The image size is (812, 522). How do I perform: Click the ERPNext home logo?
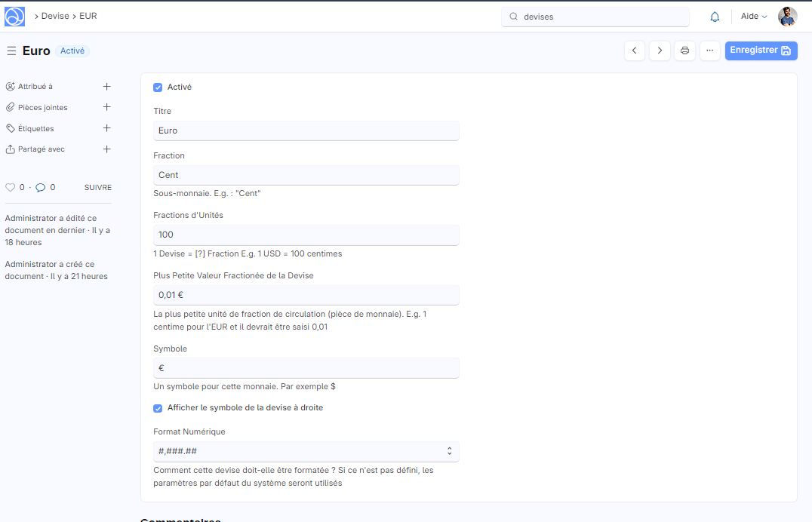click(14, 16)
